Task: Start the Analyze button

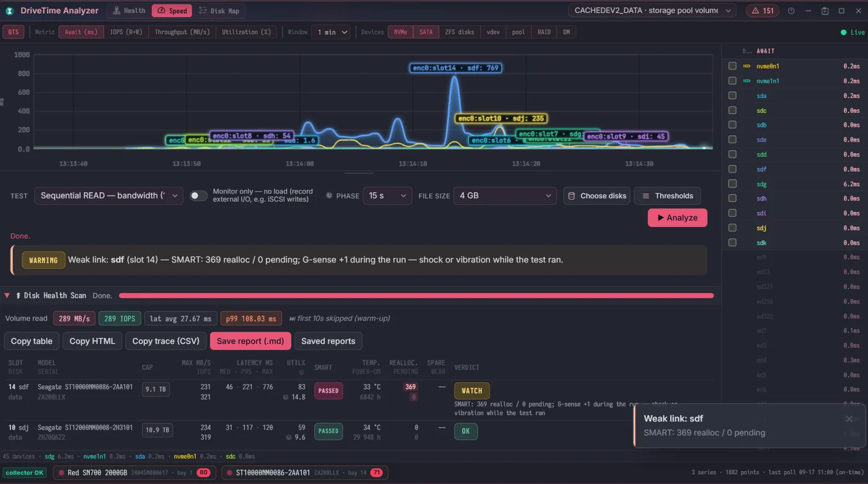Action: point(677,218)
